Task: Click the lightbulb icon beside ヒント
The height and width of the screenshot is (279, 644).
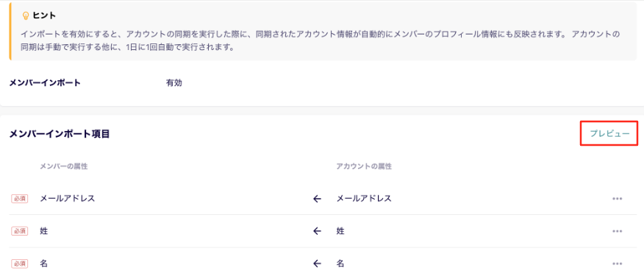Action: [26, 15]
